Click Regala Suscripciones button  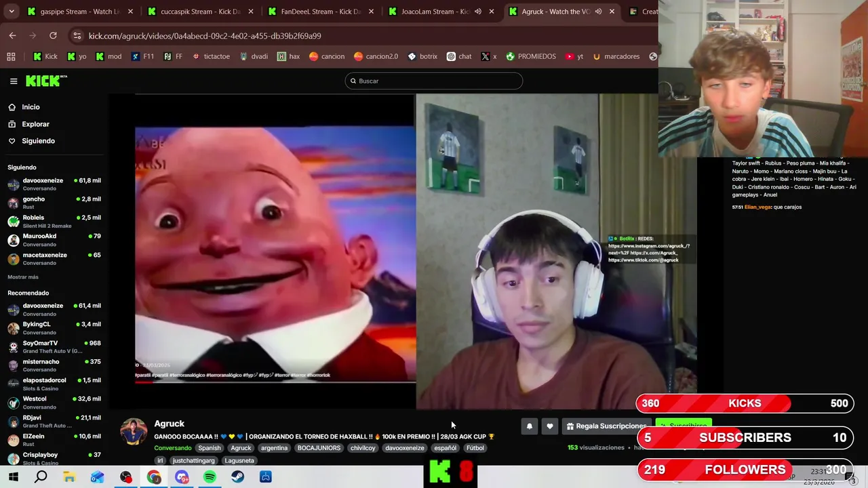[x=606, y=426]
